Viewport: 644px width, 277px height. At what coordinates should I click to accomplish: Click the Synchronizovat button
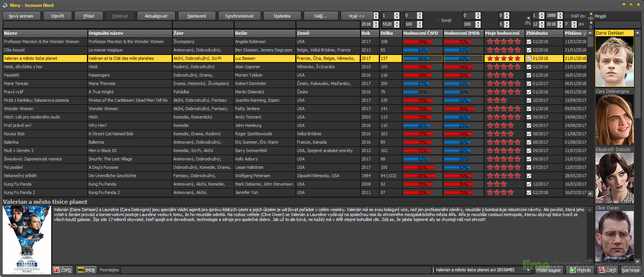[239, 16]
